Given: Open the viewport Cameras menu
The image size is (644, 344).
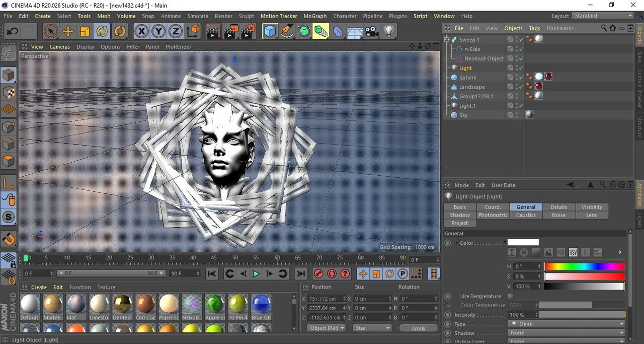Looking at the screenshot, I should pos(59,47).
